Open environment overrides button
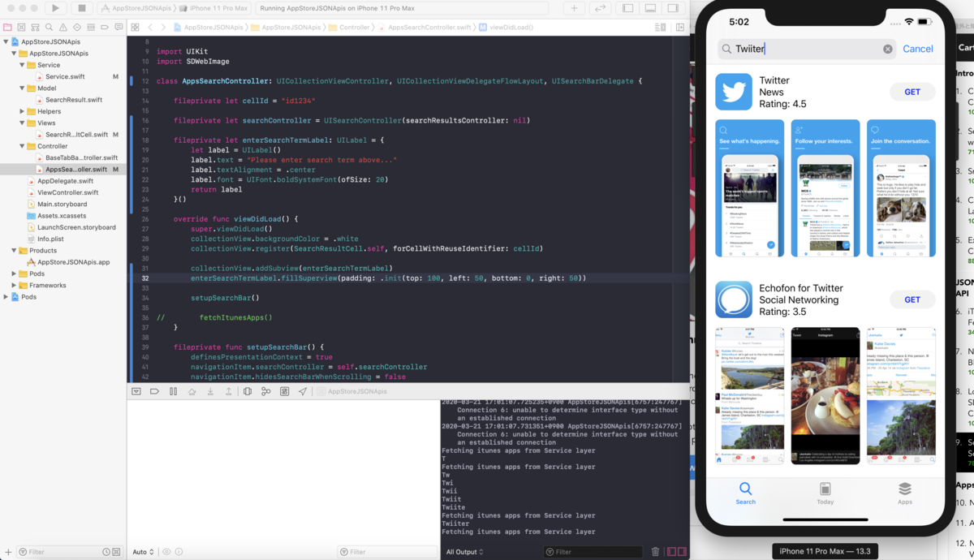Viewport: 974px width, 560px height. [x=284, y=391]
